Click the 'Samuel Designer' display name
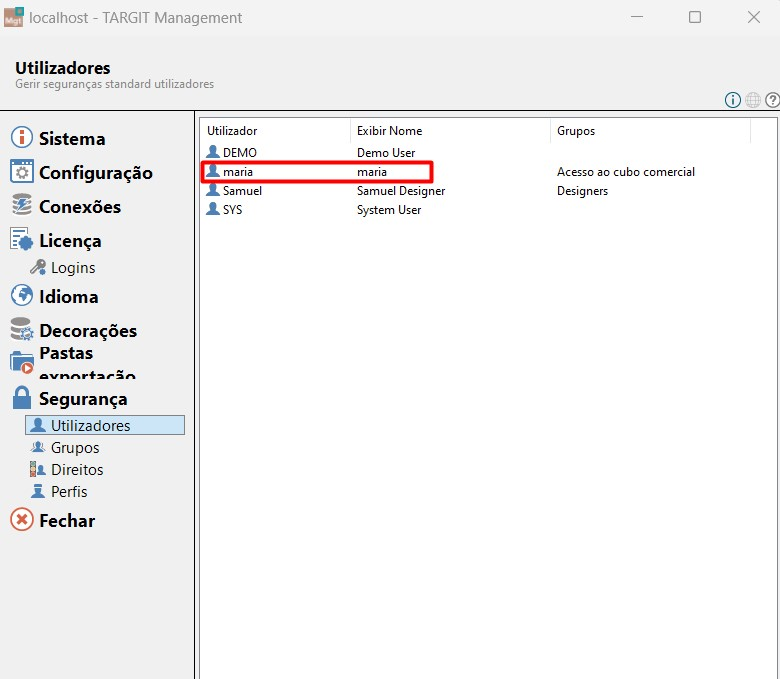 (401, 191)
